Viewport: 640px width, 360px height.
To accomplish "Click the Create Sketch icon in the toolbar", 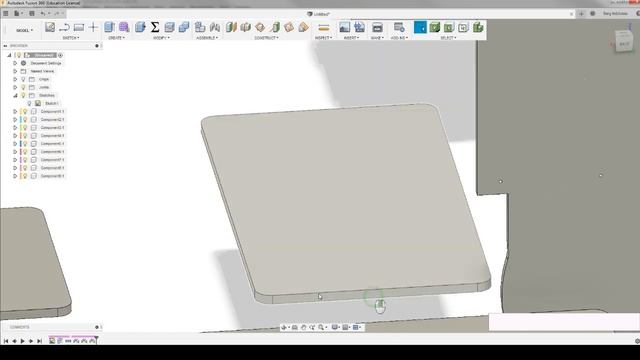I will click(x=50, y=27).
